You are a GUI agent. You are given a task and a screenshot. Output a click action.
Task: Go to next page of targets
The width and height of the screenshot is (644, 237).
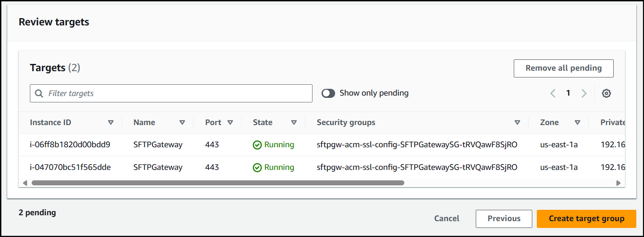584,93
